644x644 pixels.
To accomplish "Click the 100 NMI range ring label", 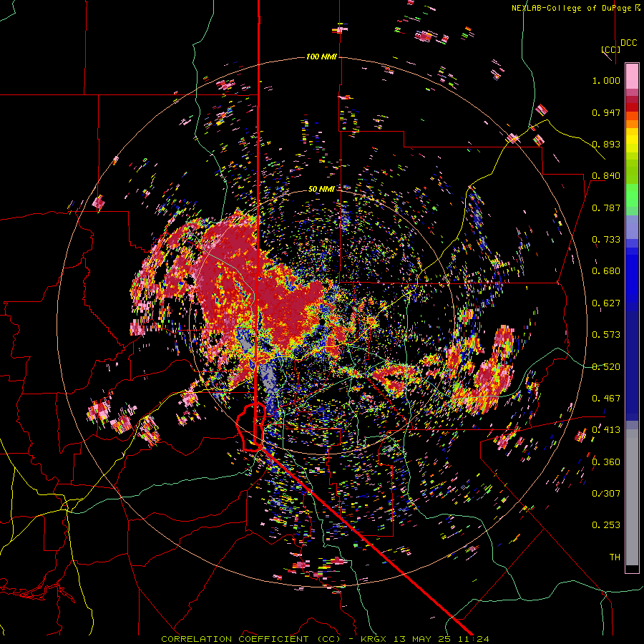I will click(321, 57).
